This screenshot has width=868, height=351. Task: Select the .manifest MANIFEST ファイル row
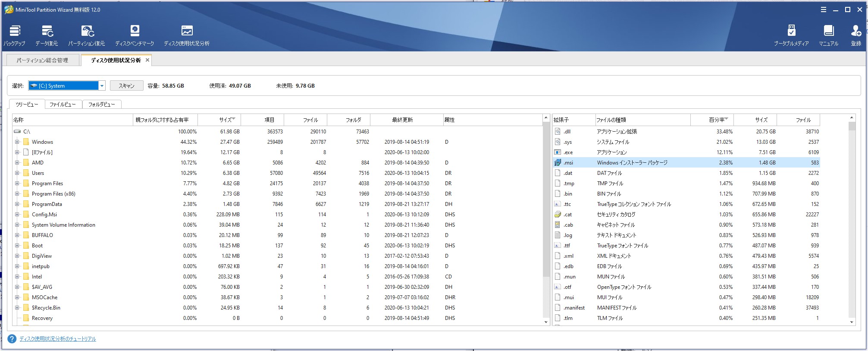(686, 307)
